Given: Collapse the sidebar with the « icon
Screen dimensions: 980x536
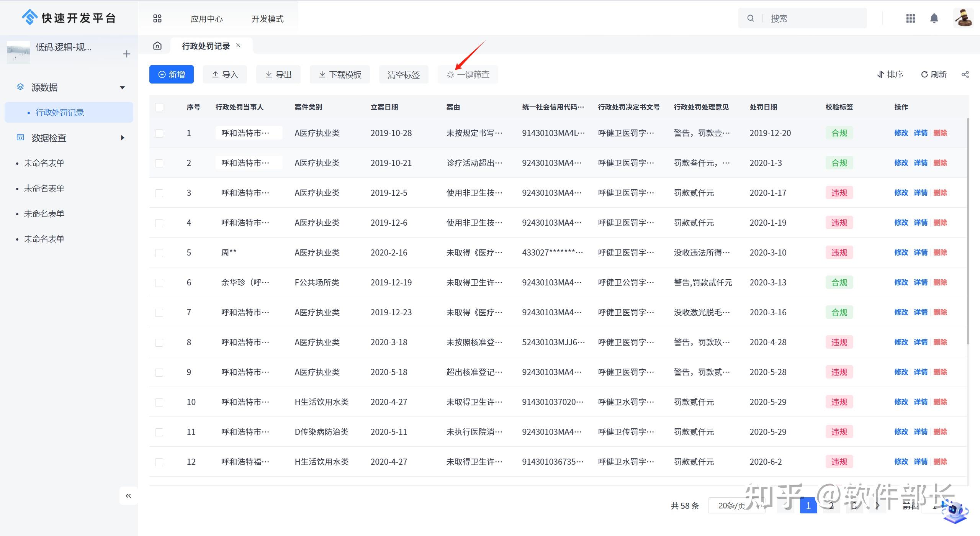Looking at the screenshot, I should (x=128, y=495).
